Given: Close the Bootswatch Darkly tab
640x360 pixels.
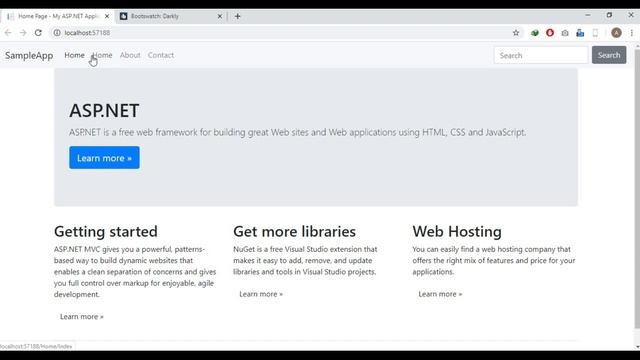Looking at the screenshot, I should (x=220, y=16).
